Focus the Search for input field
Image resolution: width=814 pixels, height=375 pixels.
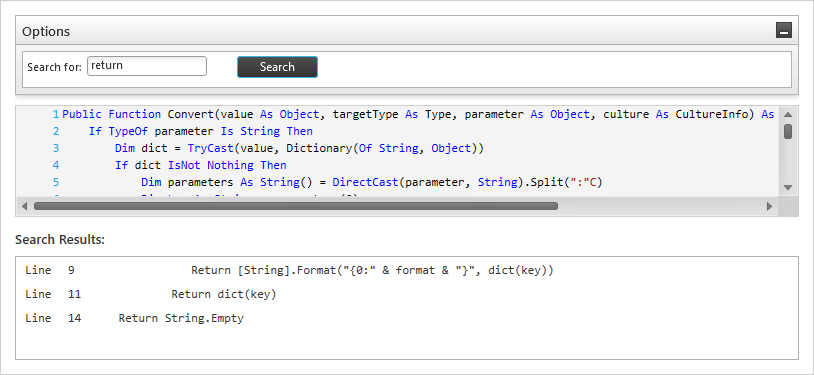tap(147, 66)
